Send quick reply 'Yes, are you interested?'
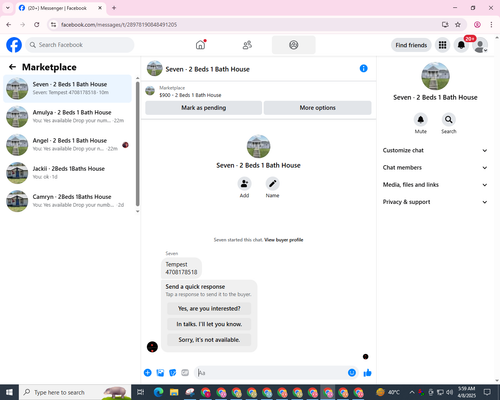This screenshot has height=400, width=500. coord(209,309)
